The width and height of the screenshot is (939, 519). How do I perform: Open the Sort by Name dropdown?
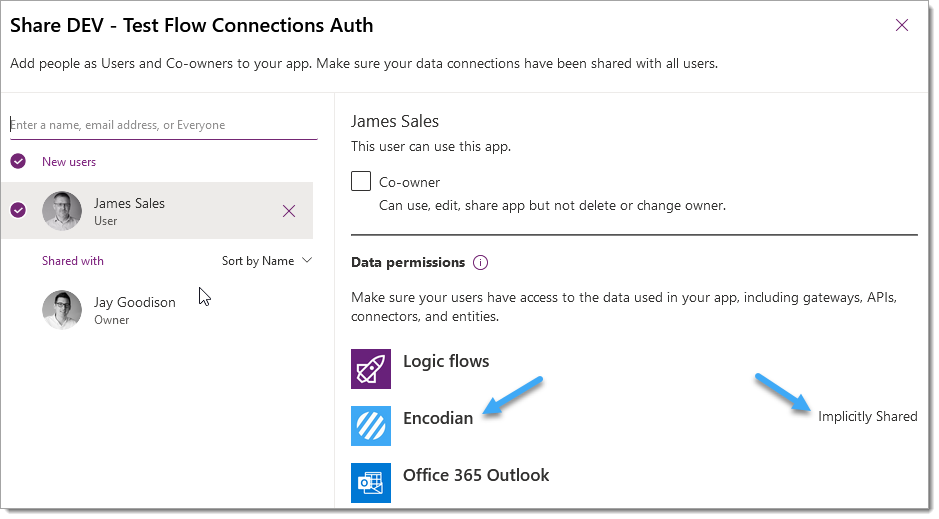pyautogui.click(x=267, y=260)
